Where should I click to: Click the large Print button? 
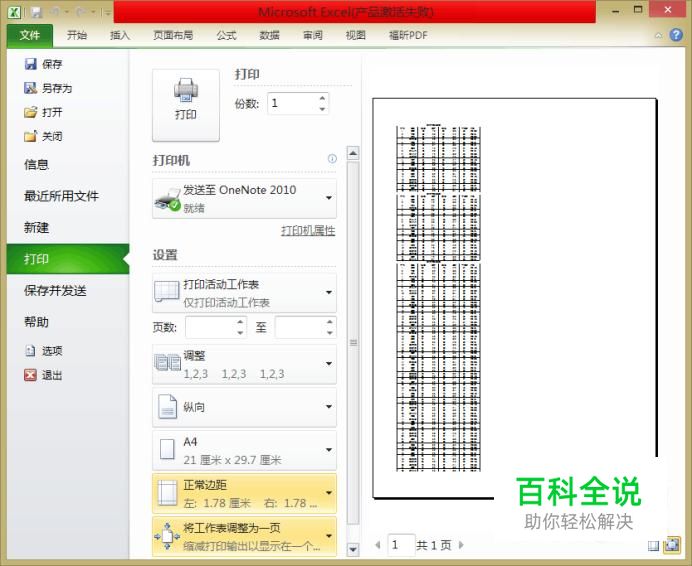tap(186, 105)
